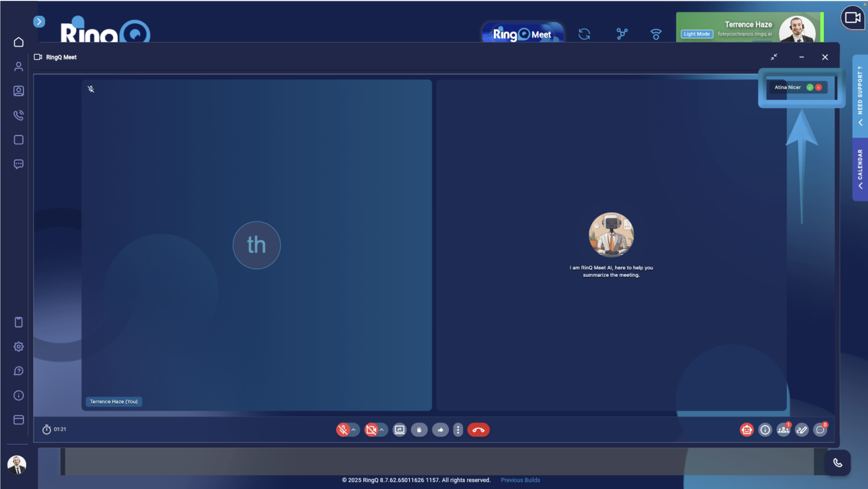Open the Previous Builds link
Image resolution: width=868 pixels, height=489 pixels.
coord(520,480)
